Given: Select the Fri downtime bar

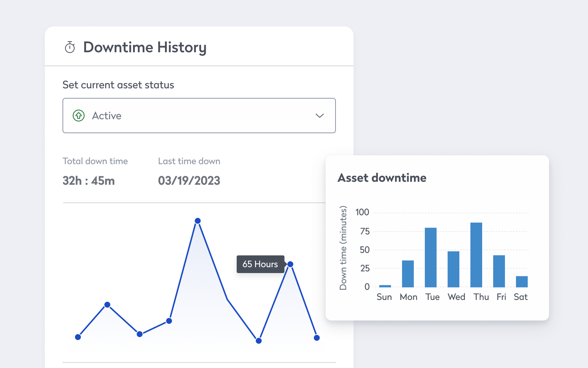Looking at the screenshot, I should [x=499, y=271].
